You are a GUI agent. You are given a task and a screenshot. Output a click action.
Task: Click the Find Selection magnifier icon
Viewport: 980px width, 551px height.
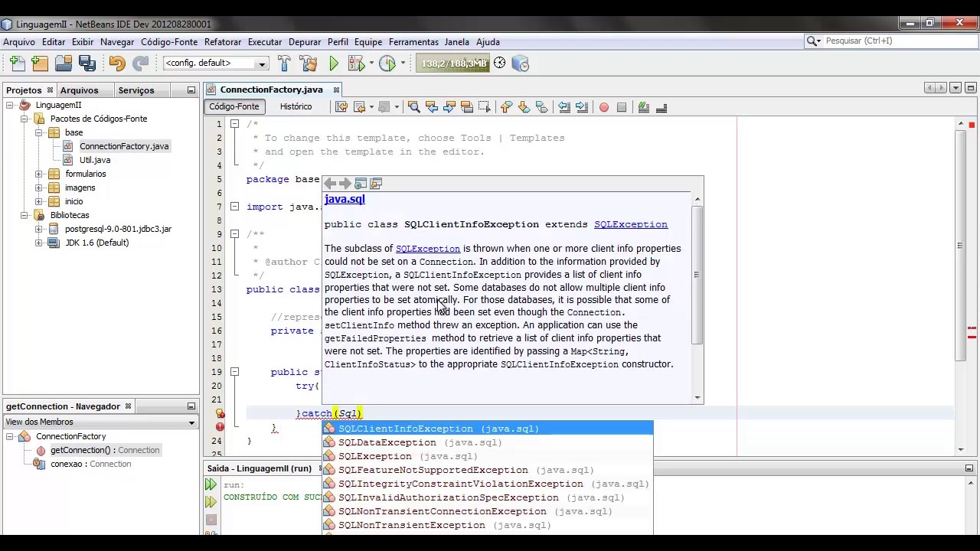click(414, 107)
